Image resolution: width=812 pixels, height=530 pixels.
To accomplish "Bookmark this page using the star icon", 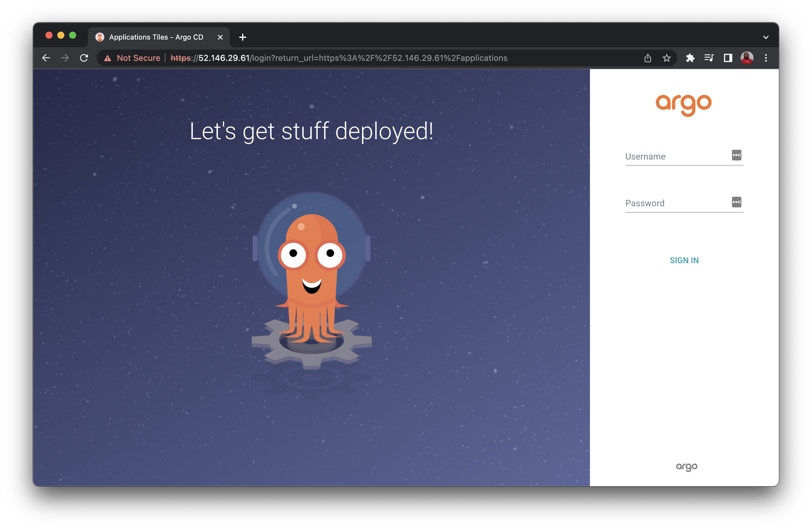I will click(667, 58).
